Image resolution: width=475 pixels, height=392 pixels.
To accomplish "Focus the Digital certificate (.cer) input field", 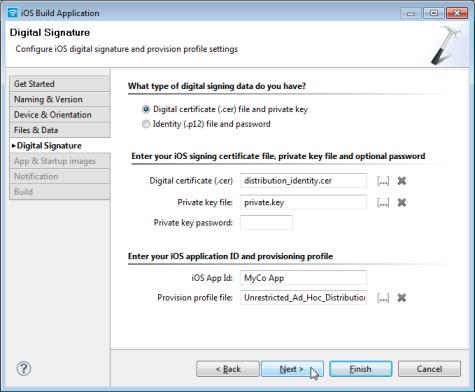I will point(303,181).
